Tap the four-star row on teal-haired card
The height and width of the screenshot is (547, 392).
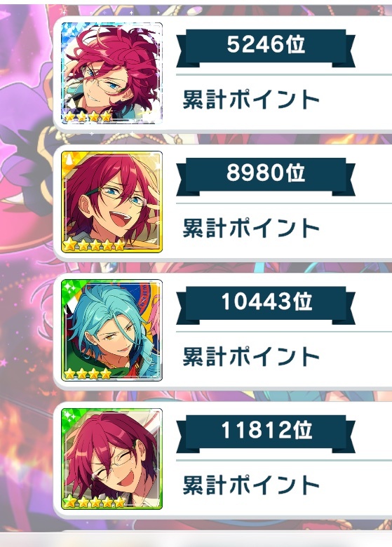pos(88,374)
